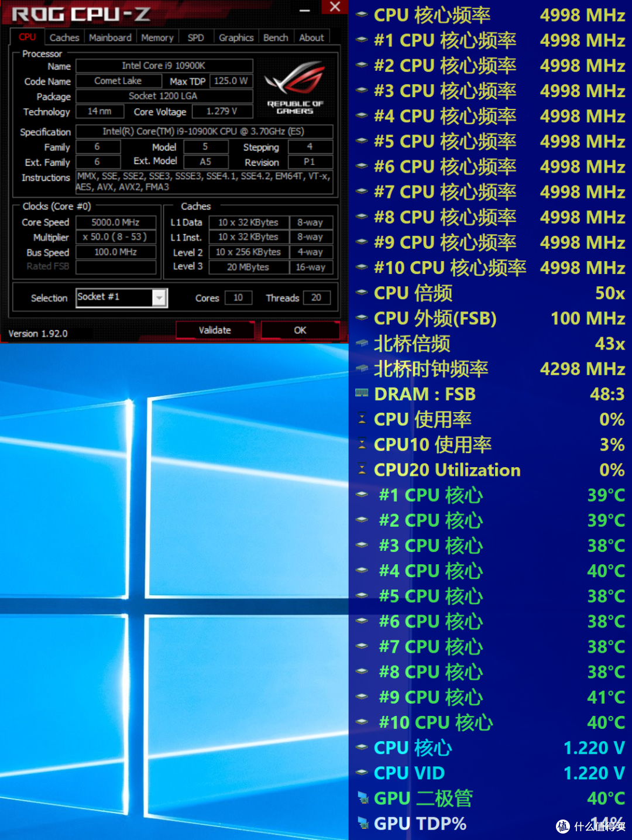
Task: Click the CPU 外频(FSB) value 100 MHz
Action: point(588,318)
